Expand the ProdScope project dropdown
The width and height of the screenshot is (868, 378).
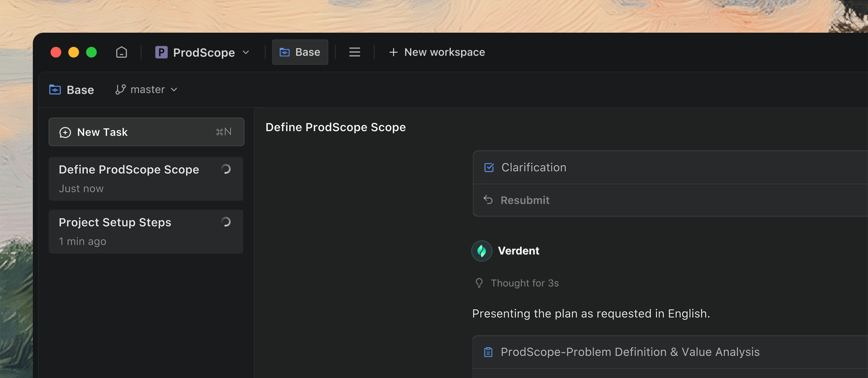pyautogui.click(x=246, y=52)
